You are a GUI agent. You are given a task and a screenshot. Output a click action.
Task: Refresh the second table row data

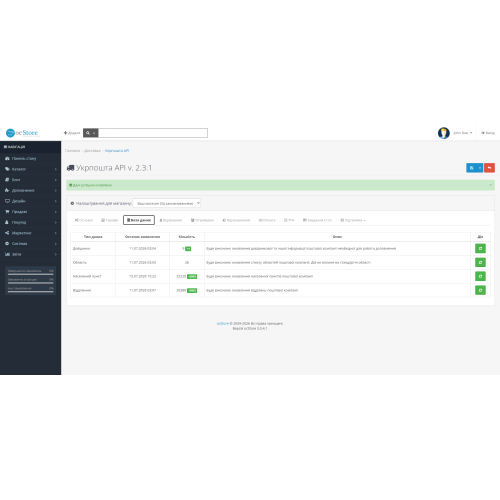pos(480,262)
